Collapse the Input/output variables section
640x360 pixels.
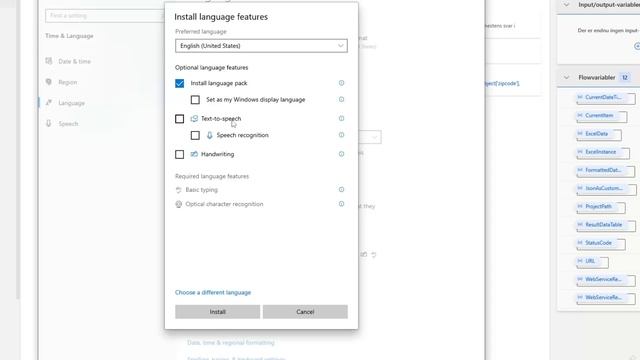[567, 5]
